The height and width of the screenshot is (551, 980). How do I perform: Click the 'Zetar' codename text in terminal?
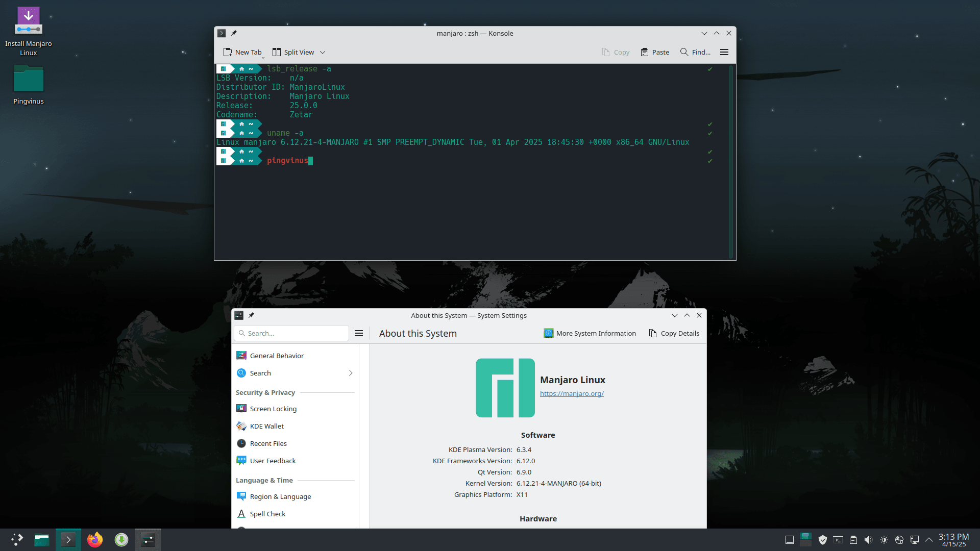coord(301,115)
